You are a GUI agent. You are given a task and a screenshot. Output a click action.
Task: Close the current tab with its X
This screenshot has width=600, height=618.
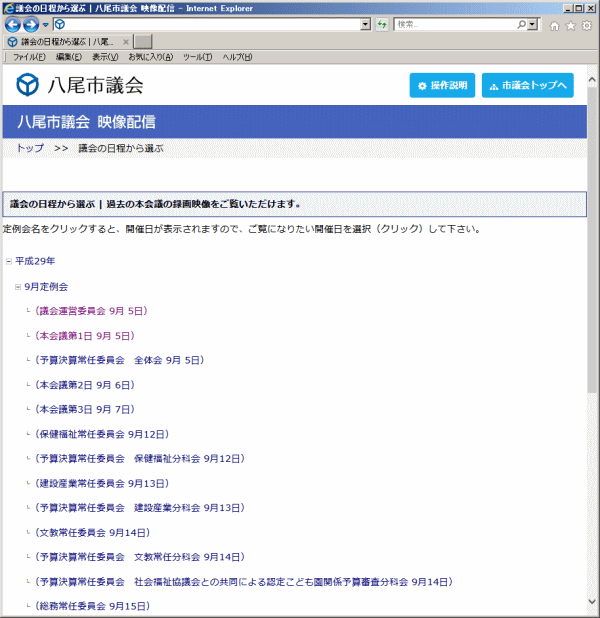pyautogui.click(x=126, y=42)
